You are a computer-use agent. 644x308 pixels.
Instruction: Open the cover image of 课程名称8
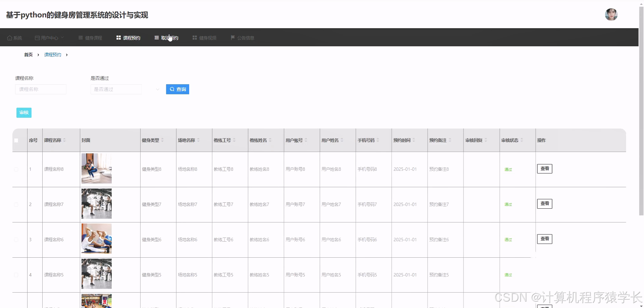97,168
